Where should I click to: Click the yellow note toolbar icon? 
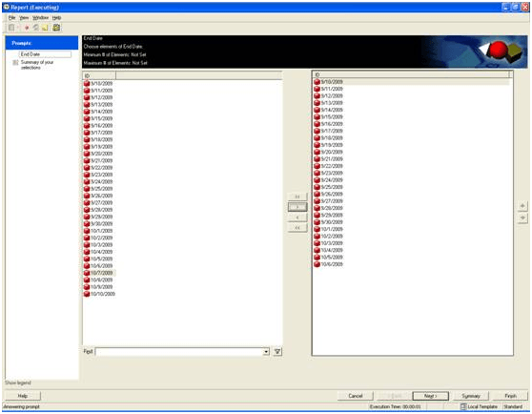click(x=45, y=28)
